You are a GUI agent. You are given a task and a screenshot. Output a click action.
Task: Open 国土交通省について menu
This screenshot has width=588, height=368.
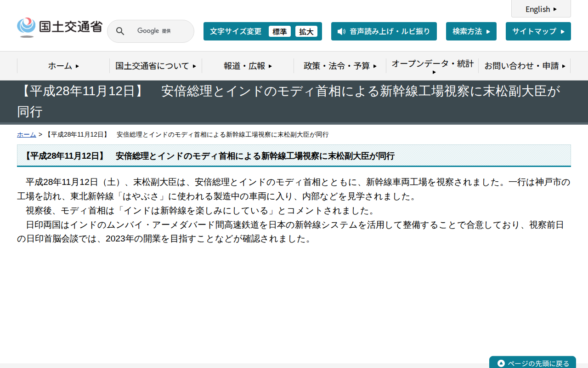[156, 66]
